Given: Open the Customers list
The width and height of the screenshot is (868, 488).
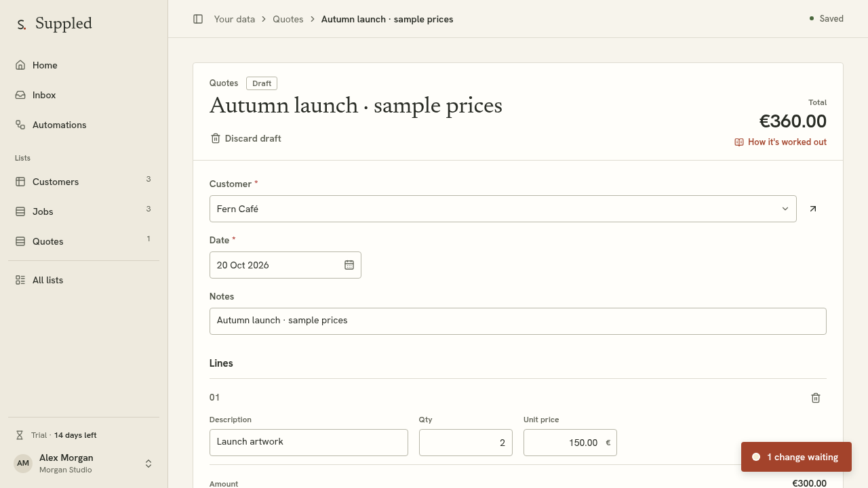Looking at the screenshot, I should [83, 182].
